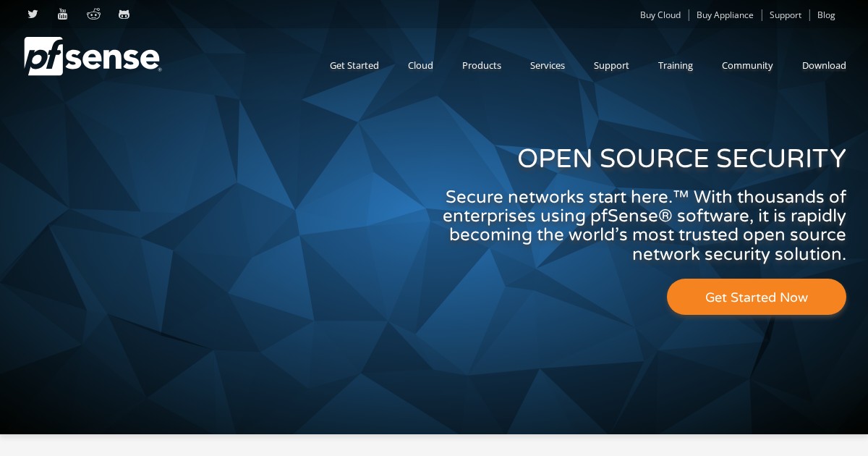Click the OPEN SOURCE SECURITY heading
The image size is (868, 456).
pos(681,159)
